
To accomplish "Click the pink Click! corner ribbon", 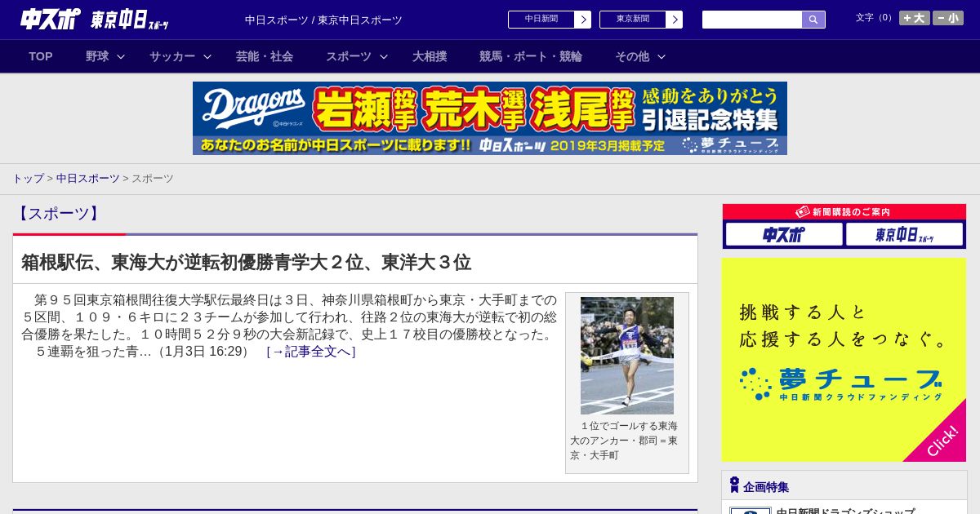I will (x=941, y=439).
